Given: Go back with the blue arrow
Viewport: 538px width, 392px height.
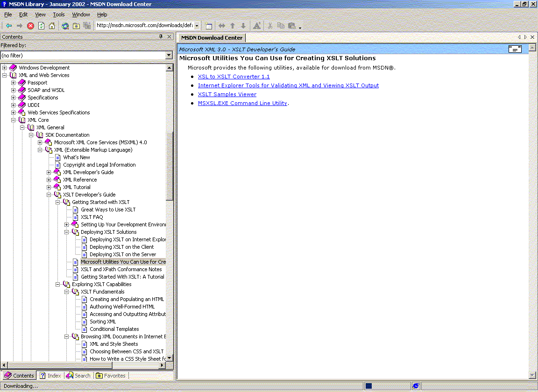Looking at the screenshot, I should point(9,26).
